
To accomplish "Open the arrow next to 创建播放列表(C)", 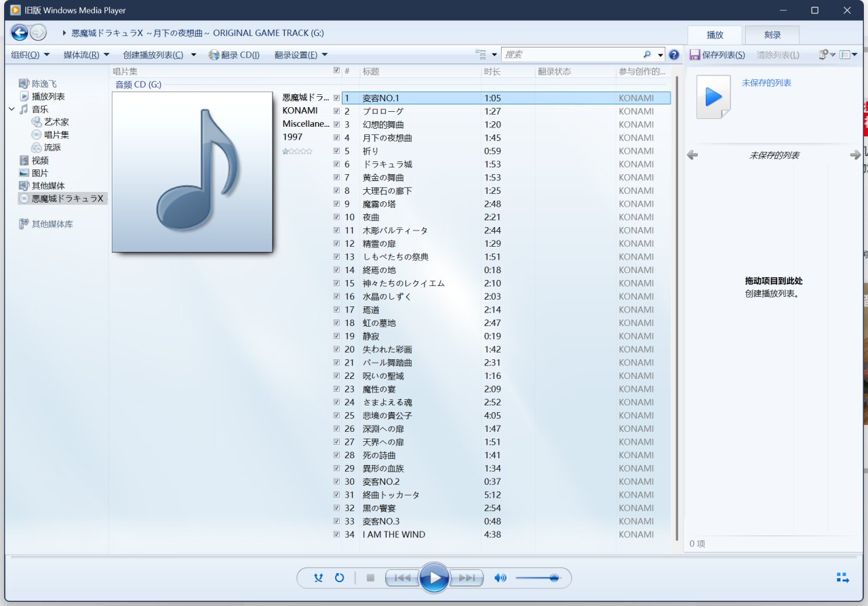I will click(193, 55).
